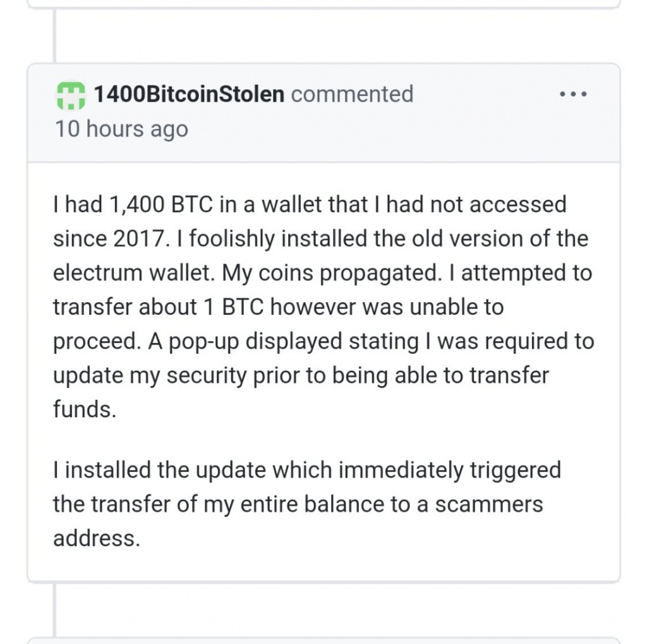This screenshot has height=644, width=647.
Task: Click the word "commented" in the header
Action: pyautogui.click(x=352, y=94)
